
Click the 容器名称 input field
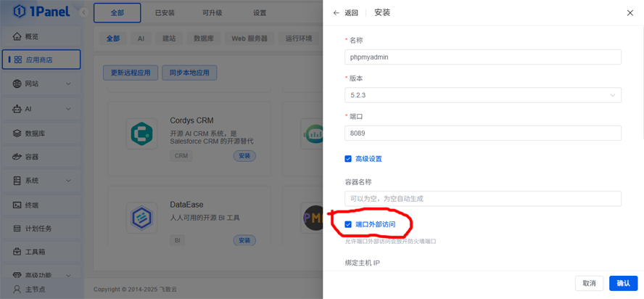[482, 198]
